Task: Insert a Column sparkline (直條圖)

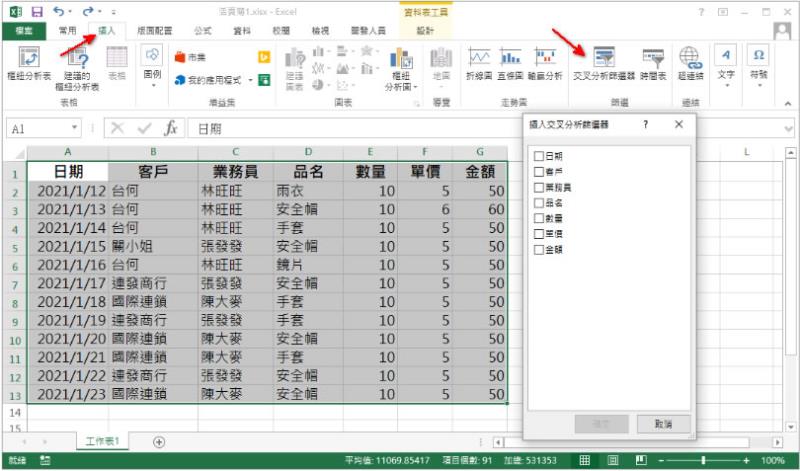Action: click(510, 63)
